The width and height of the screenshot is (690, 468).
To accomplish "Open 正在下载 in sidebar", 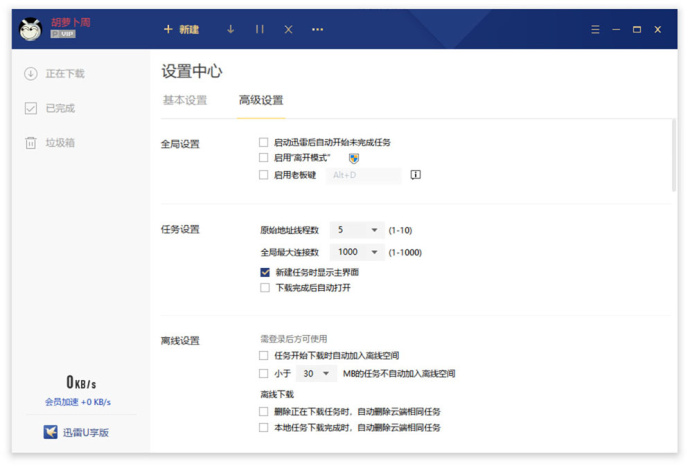I will tap(65, 73).
